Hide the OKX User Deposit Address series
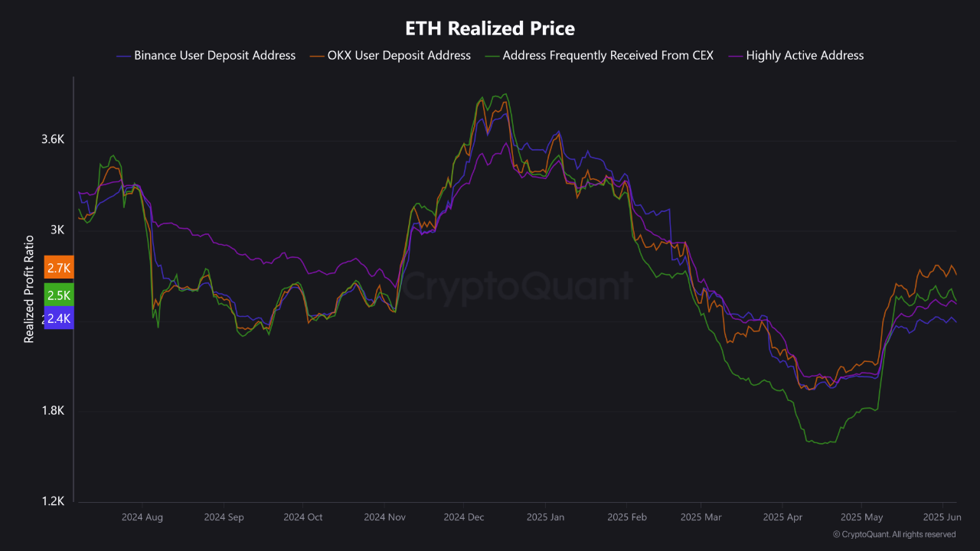The width and height of the screenshot is (980, 551). (398, 55)
